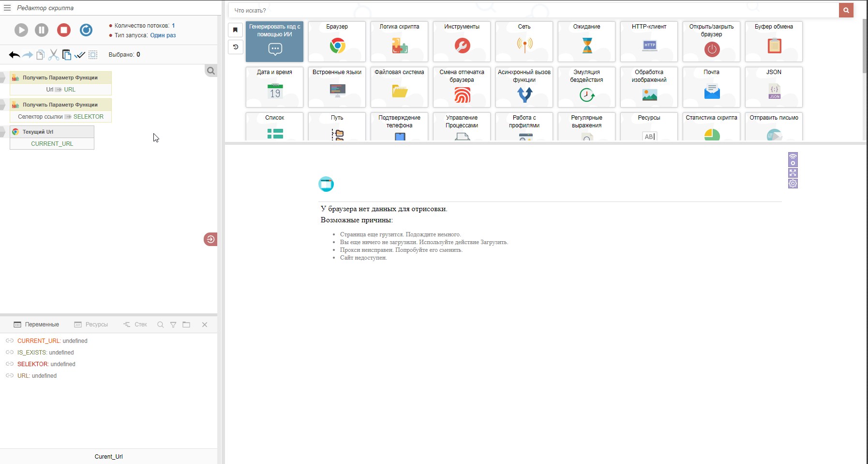
Task: Toggle the bookmark favorites icon
Action: pos(236,30)
